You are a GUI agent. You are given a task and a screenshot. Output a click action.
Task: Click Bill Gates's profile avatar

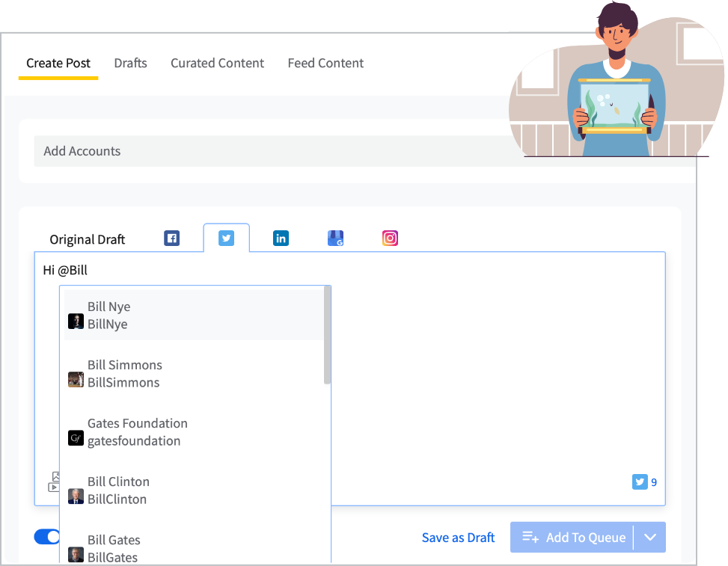[76, 554]
